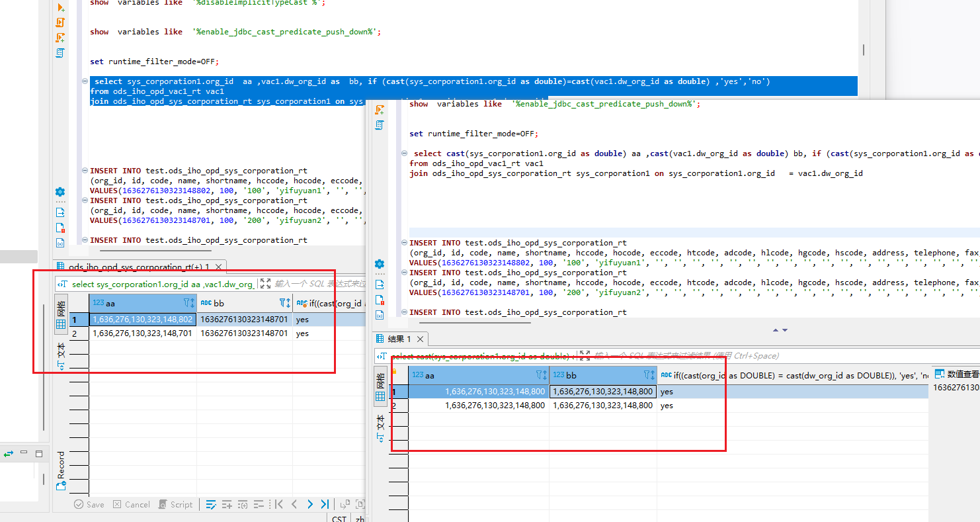The height and width of the screenshot is (522, 980).
Task: Switch right results to 文本 text view
Action: 380,428
